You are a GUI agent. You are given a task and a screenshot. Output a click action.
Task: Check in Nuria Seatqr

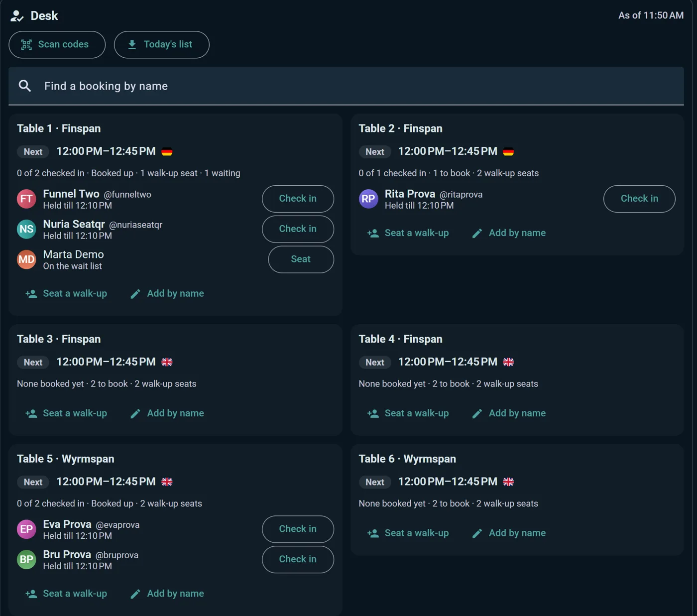coord(298,229)
